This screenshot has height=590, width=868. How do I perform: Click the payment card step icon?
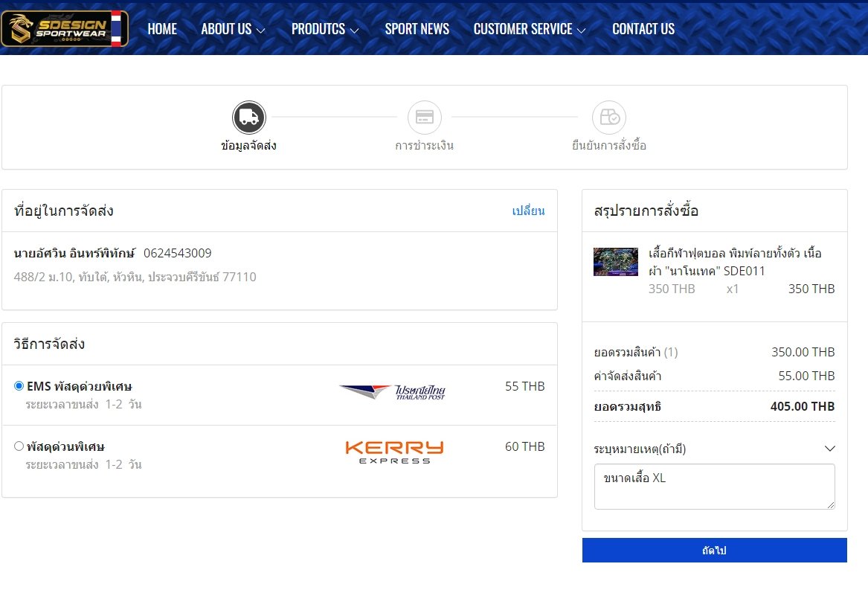pos(424,118)
